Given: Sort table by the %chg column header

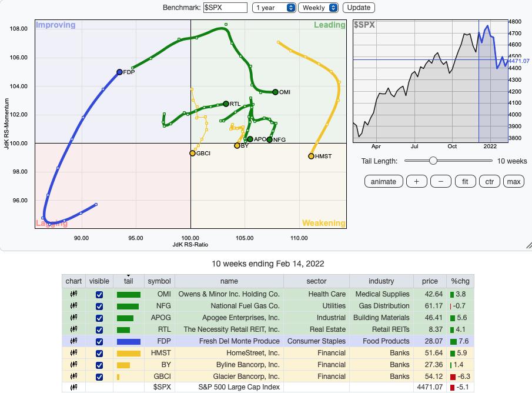Looking at the screenshot, I should tap(460, 281).
